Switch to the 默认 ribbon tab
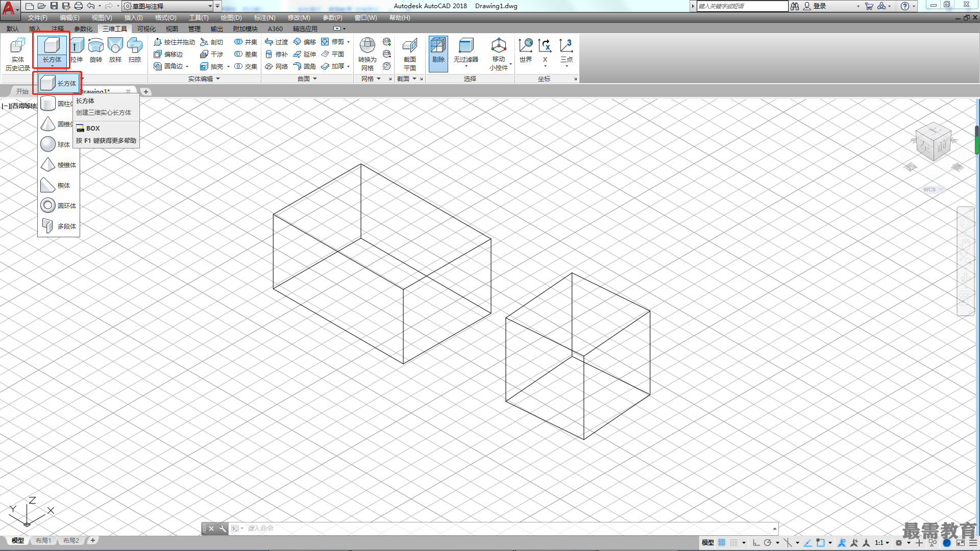The height and width of the screenshot is (551, 980). [13, 29]
